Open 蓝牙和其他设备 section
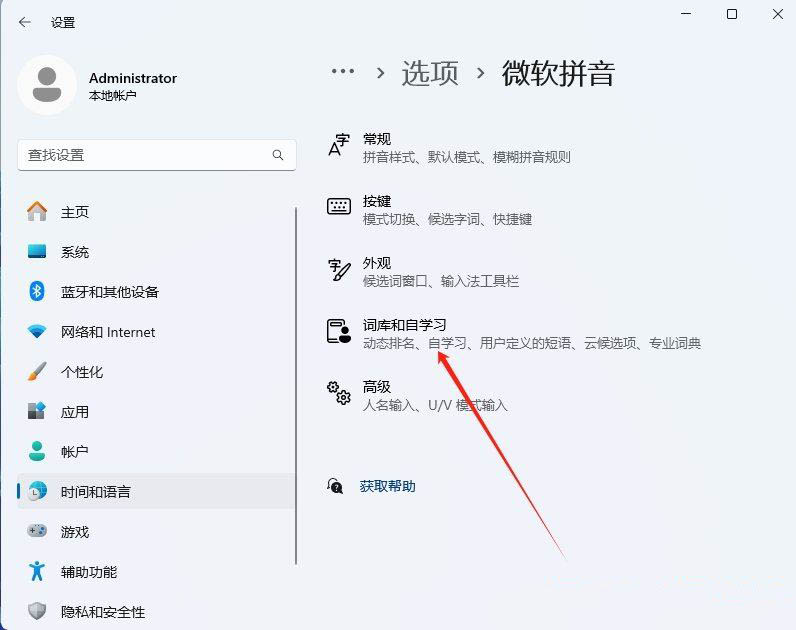 (x=156, y=292)
